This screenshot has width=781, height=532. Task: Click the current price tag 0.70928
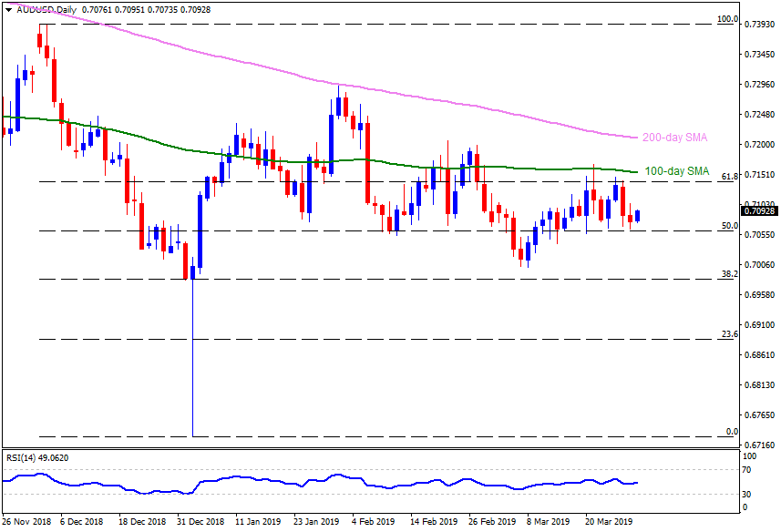pyautogui.click(x=759, y=211)
